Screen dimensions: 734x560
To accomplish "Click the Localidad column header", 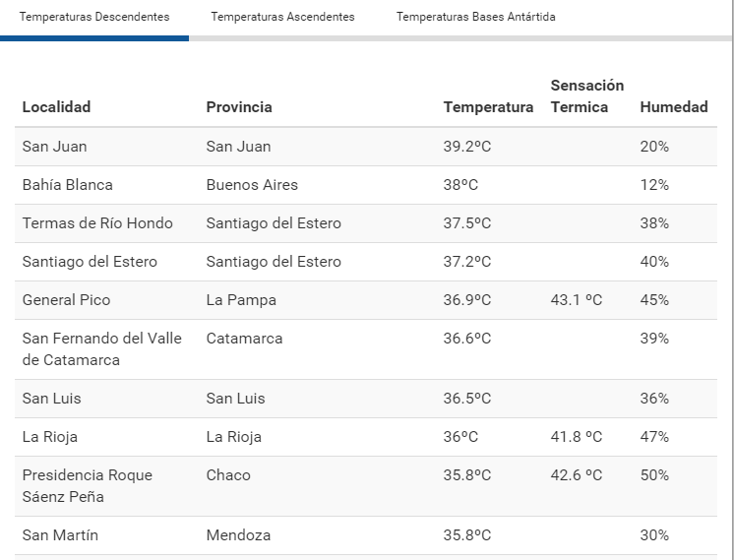I will [56, 107].
